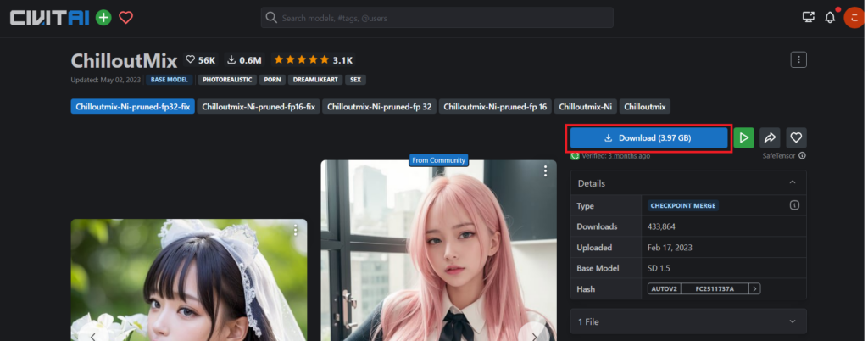Image resolution: width=868 pixels, height=341 pixels.
Task: Open the '3 months ago' verified link
Action: (629, 156)
